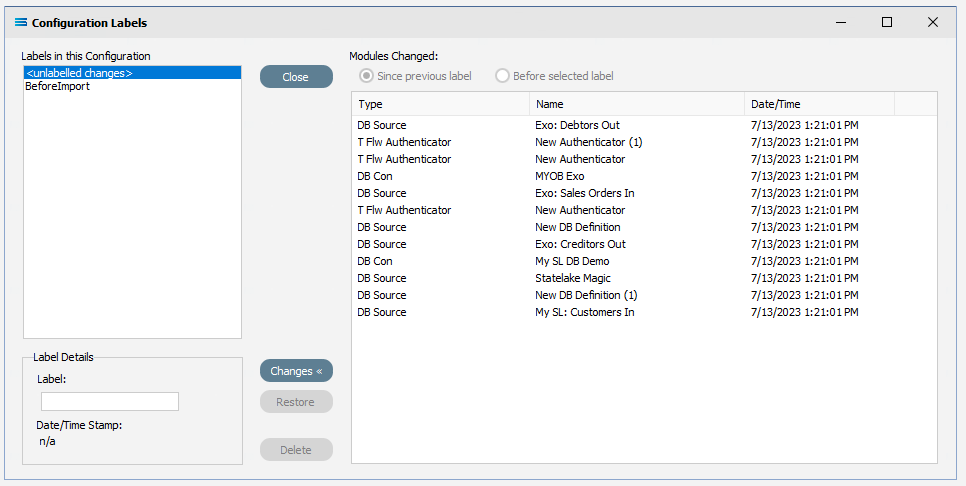Maximize the Configuration Labels window
Viewport: 966px width, 486px height.
(x=887, y=22)
